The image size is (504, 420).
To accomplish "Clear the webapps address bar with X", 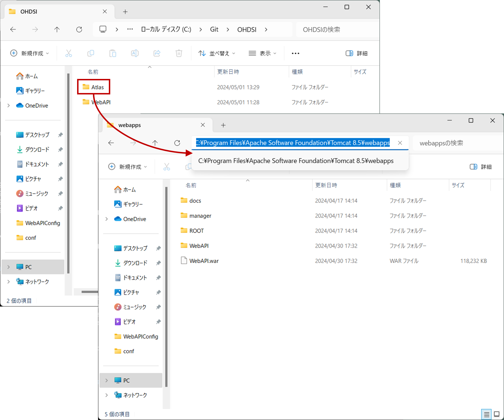I will coord(400,143).
